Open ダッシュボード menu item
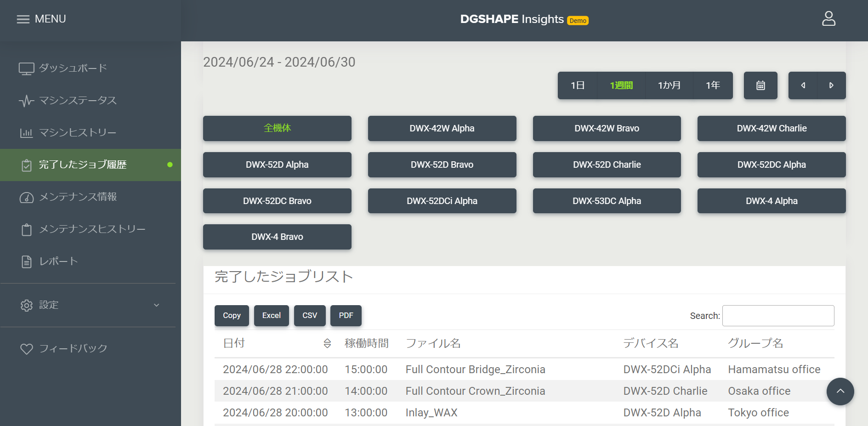This screenshot has width=868, height=426. point(91,68)
